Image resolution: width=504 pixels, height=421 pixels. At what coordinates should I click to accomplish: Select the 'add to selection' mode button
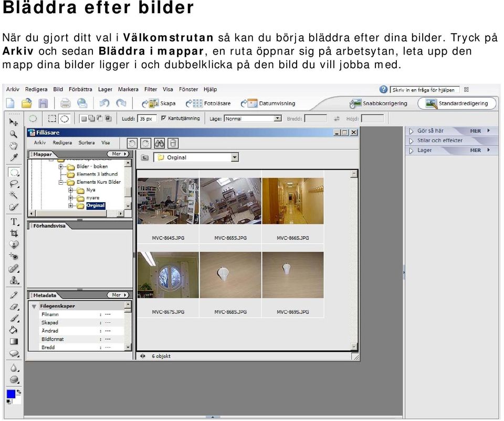click(x=91, y=119)
